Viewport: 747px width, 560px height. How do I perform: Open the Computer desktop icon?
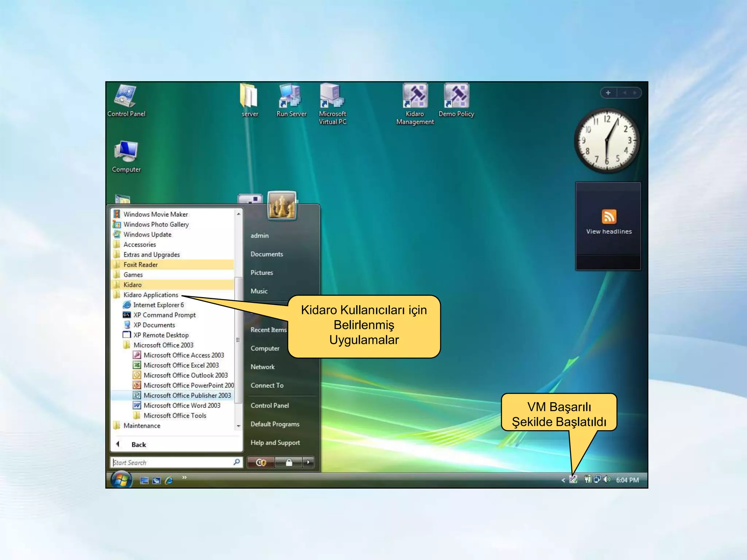coord(126,157)
